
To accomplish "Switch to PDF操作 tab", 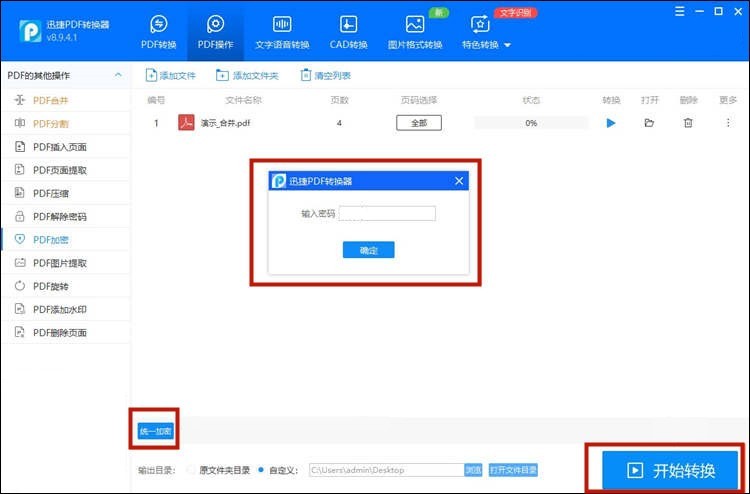I will (215, 32).
